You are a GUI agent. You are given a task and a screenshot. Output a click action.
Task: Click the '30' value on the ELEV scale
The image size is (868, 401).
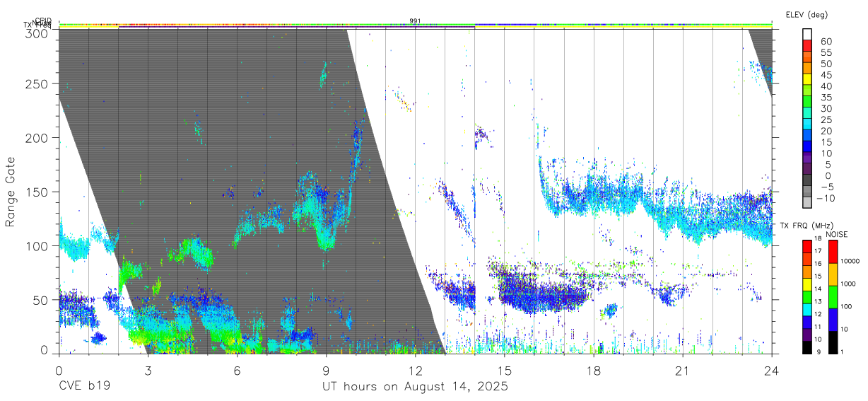coord(826,109)
